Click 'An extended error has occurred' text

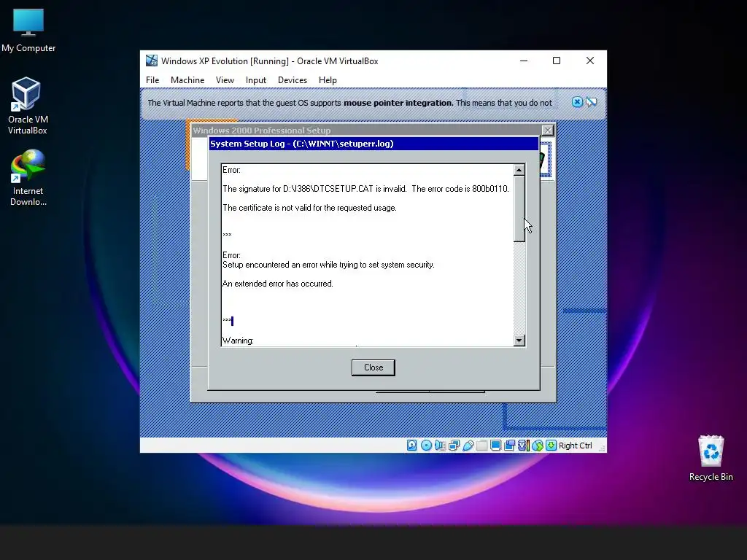(x=278, y=284)
